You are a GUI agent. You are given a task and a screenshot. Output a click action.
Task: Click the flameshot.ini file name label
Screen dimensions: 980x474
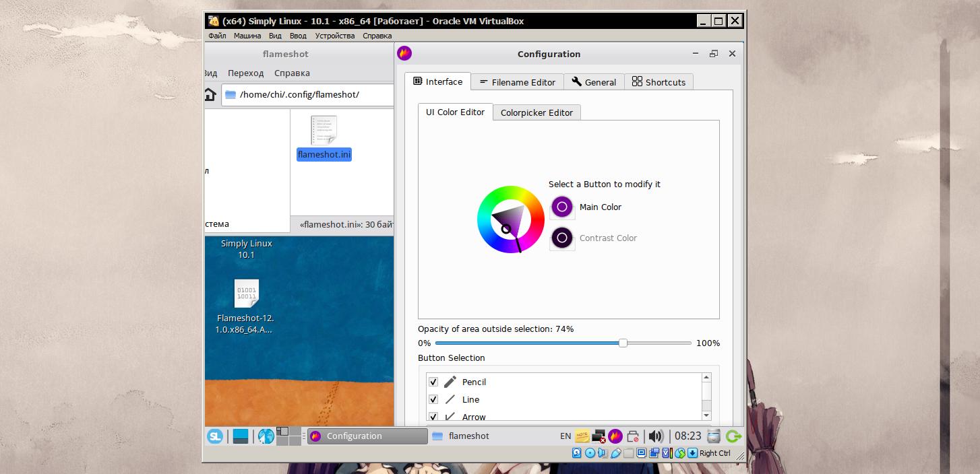[324, 154]
